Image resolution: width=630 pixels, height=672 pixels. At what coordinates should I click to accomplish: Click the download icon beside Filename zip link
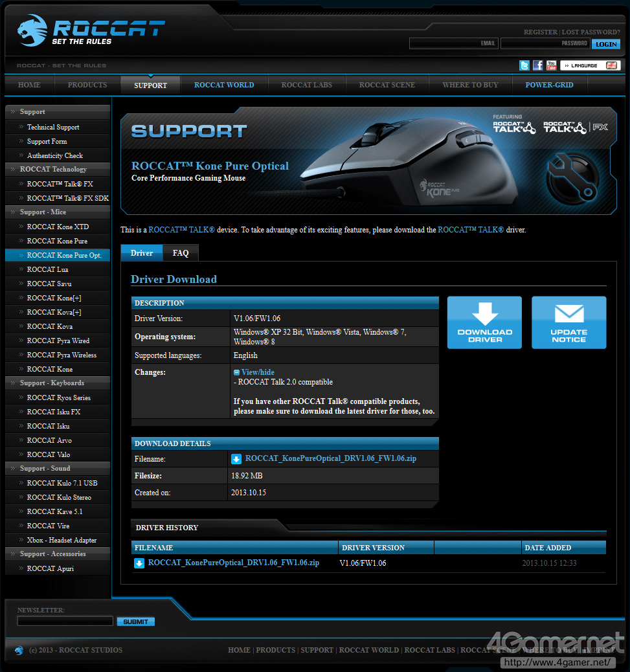(x=236, y=459)
